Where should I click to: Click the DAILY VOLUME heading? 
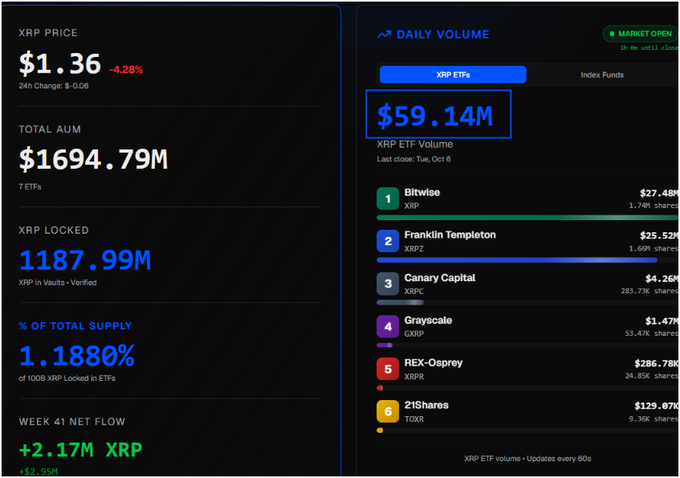point(443,34)
